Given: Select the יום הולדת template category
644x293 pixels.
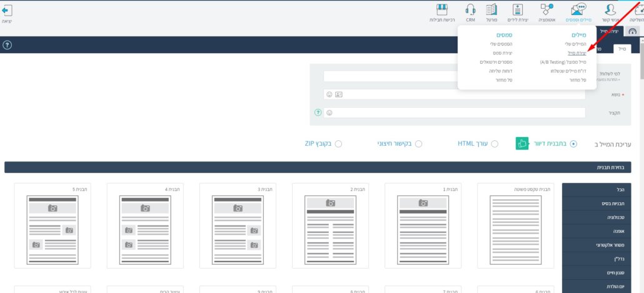Looking at the screenshot, I should tap(596, 286).
